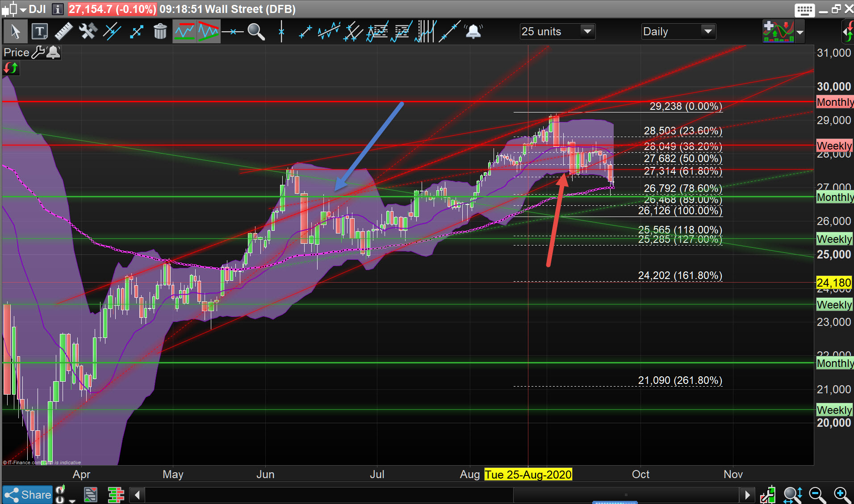Click the Fibonacci label 21,090 (261.80%)
This screenshot has height=504, width=854.
click(x=680, y=380)
